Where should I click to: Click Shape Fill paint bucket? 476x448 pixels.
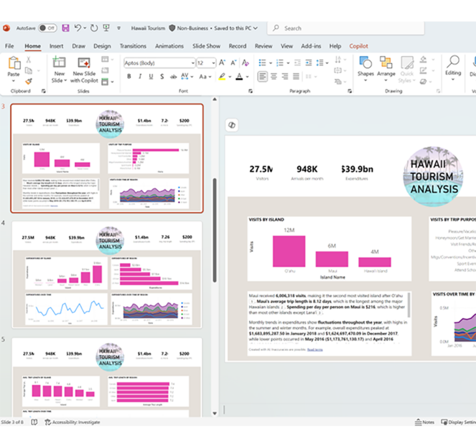[x=423, y=60]
